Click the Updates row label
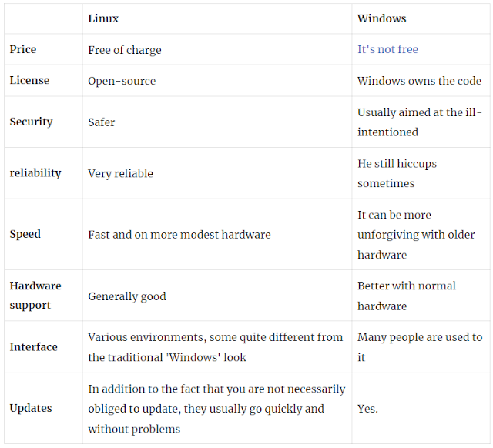 [31, 408]
